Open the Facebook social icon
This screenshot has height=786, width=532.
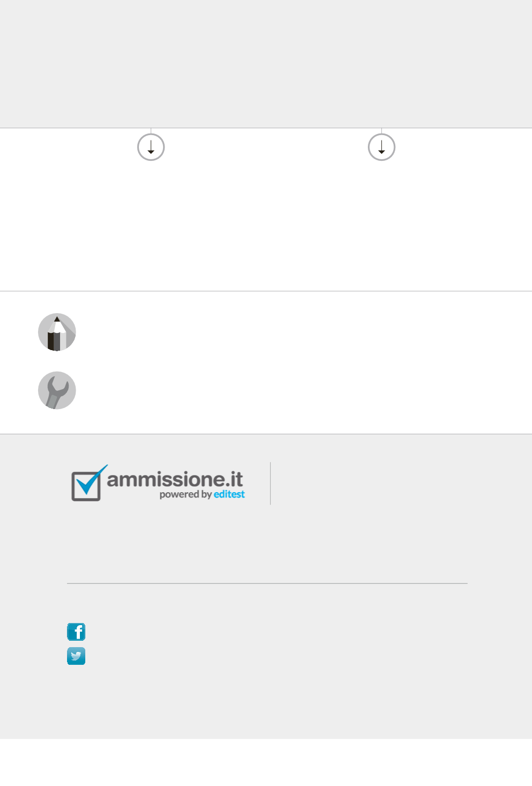tap(76, 632)
